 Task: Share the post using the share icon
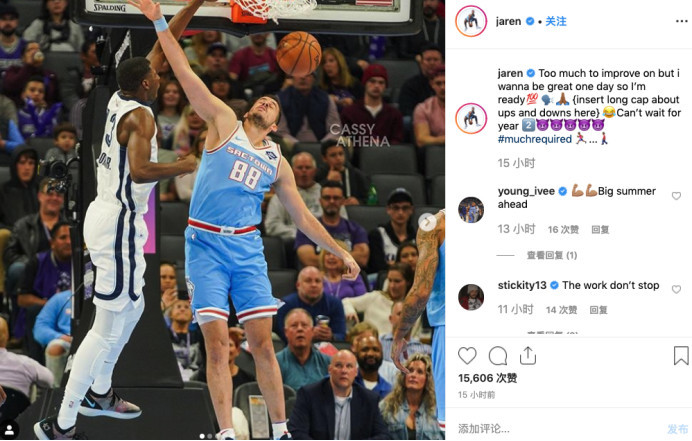528,356
